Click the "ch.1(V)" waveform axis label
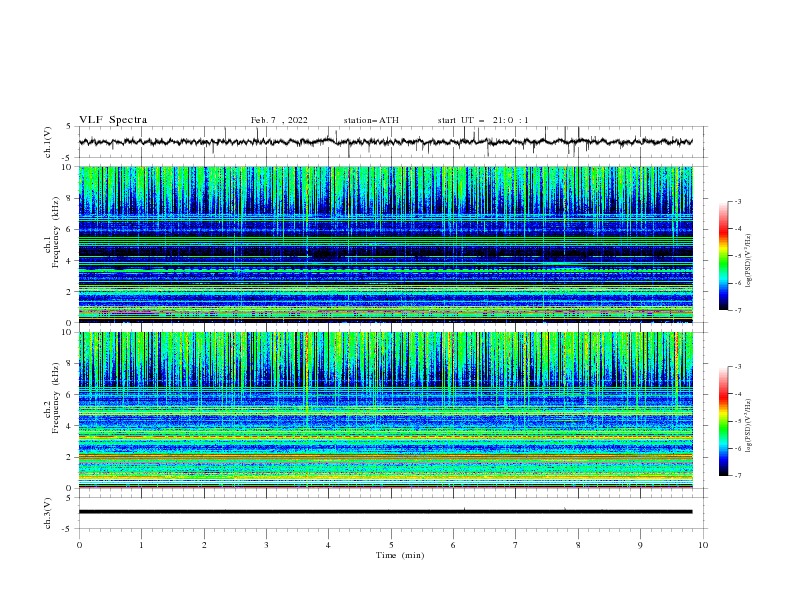Image resolution: width=792 pixels, height=612 pixels. tap(48, 142)
